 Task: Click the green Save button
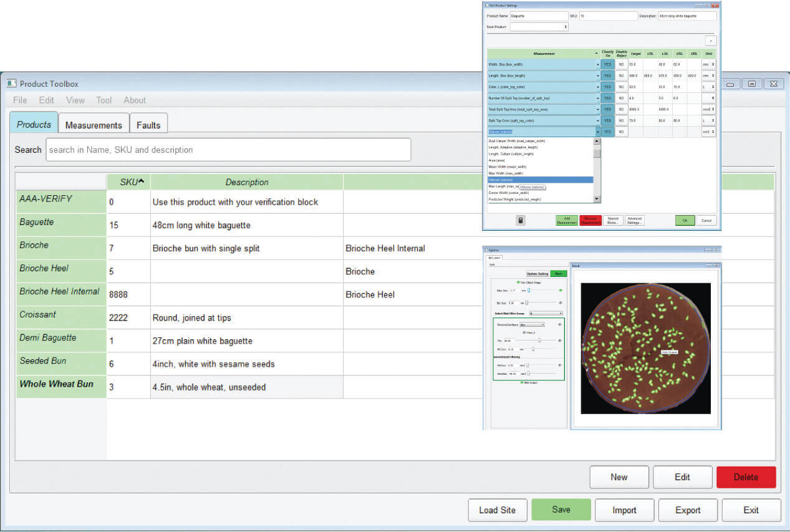click(x=561, y=510)
